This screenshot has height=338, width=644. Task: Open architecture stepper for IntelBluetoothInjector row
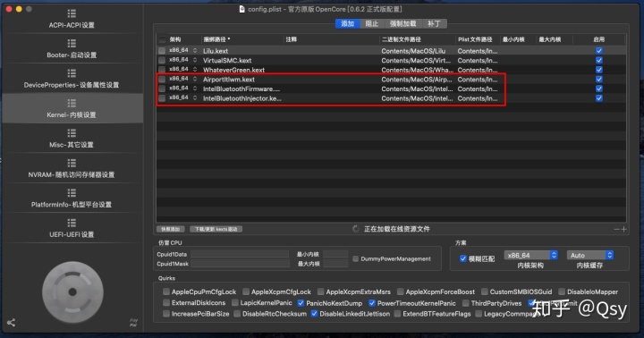click(x=195, y=97)
